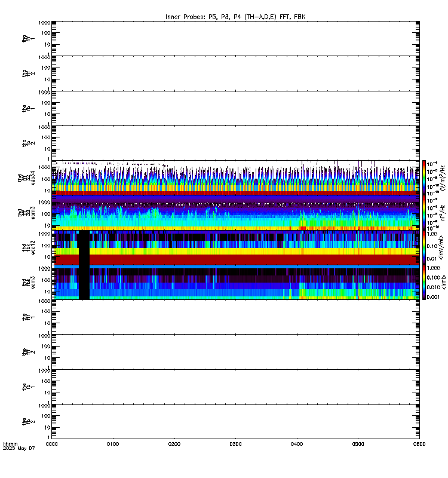The height and width of the screenshot is (478, 448).
Task: Select the '0300' time axis tick label
Action: pos(235,444)
